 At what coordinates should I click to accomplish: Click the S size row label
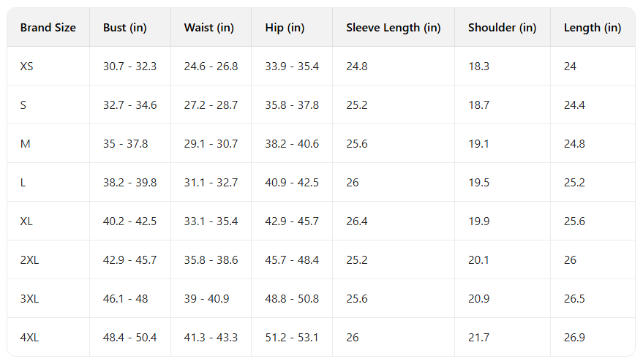(x=23, y=105)
